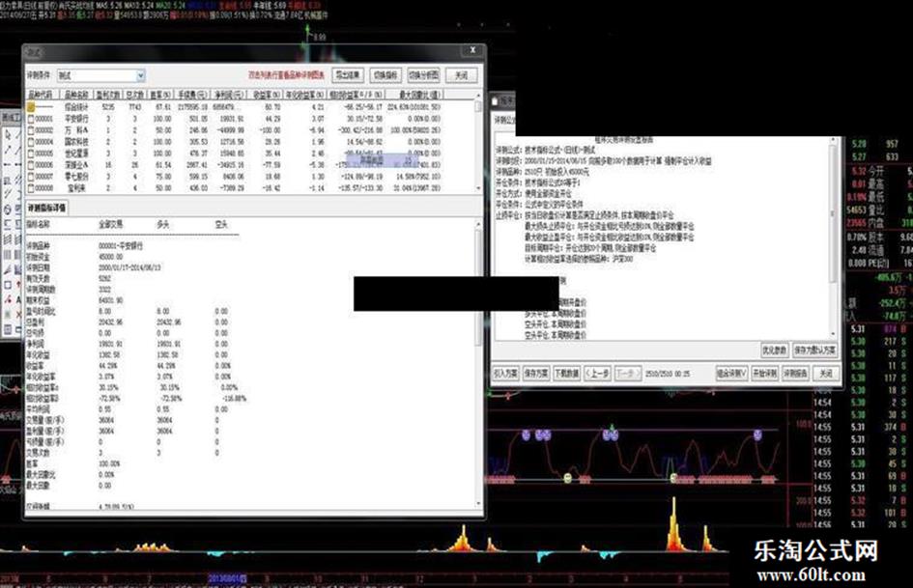Screen dimensions: 913x588
Task: Tick the box beside 000004 国农科技
Action: (31, 142)
